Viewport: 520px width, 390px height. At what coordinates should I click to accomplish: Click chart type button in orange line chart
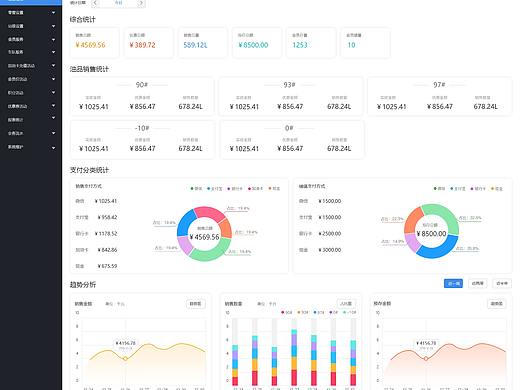pyautogui.click(x=497, y=304)
